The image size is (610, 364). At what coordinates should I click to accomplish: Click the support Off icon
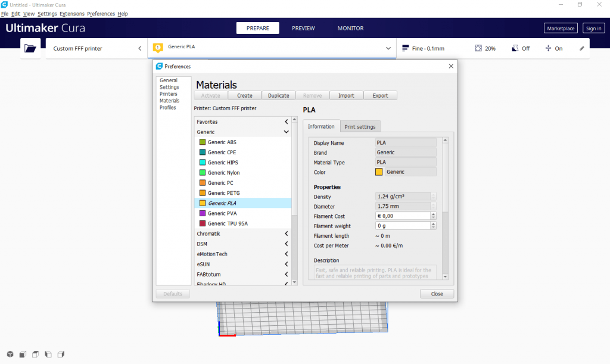[x=515, y=48]
